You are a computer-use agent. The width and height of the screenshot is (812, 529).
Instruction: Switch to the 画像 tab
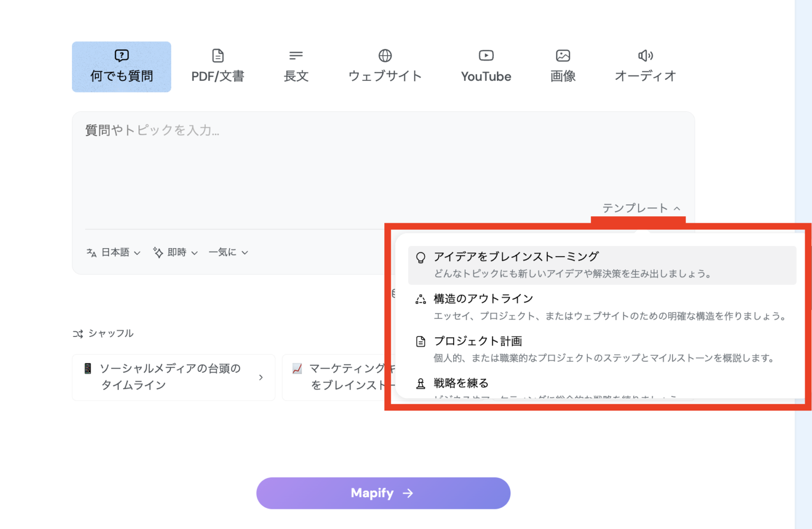pyautogui.click(x=562, y=66)
